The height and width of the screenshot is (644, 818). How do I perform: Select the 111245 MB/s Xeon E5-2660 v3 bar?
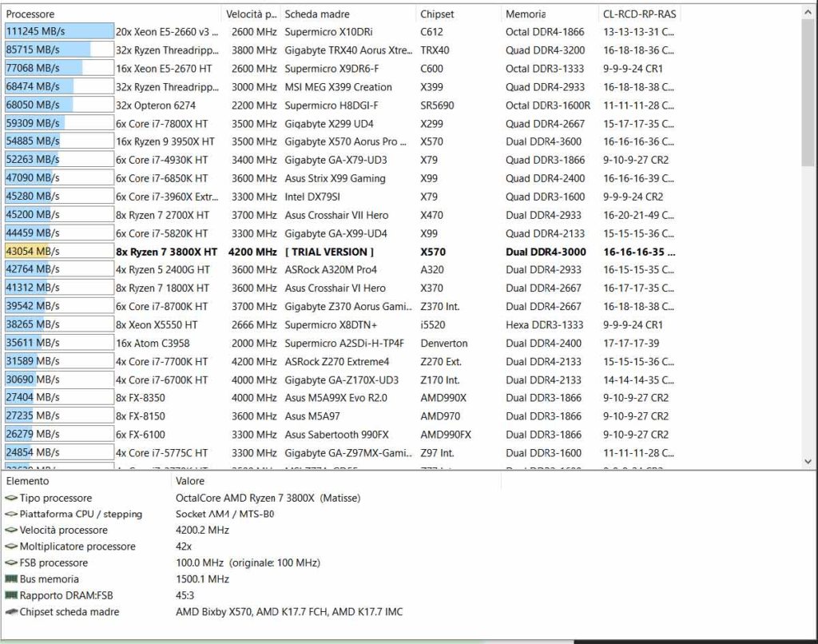[59, 32]
